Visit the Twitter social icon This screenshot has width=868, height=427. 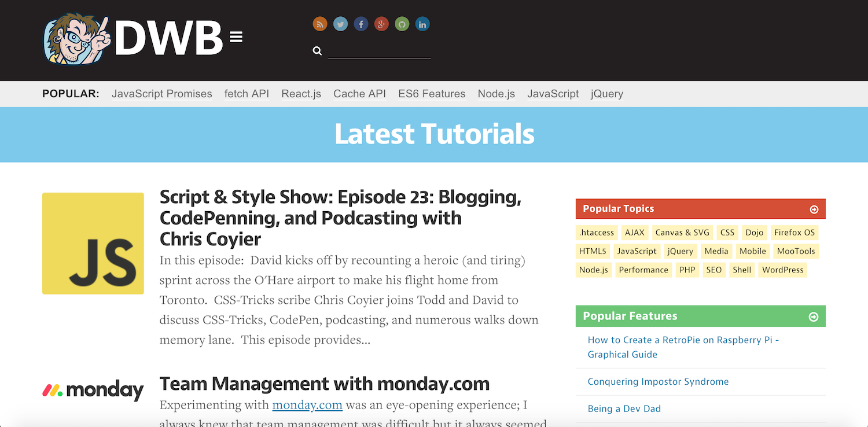(x=340, y=24)
